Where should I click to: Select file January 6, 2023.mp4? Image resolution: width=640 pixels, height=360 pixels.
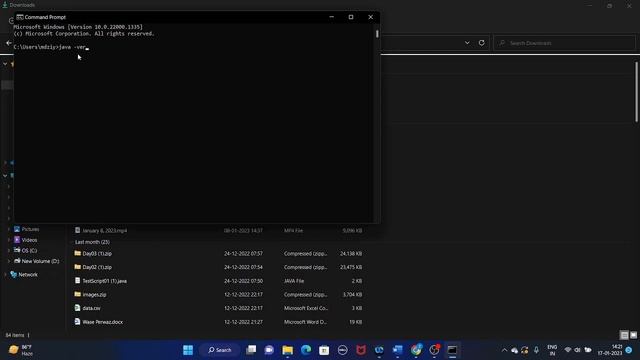pos(104,231)
